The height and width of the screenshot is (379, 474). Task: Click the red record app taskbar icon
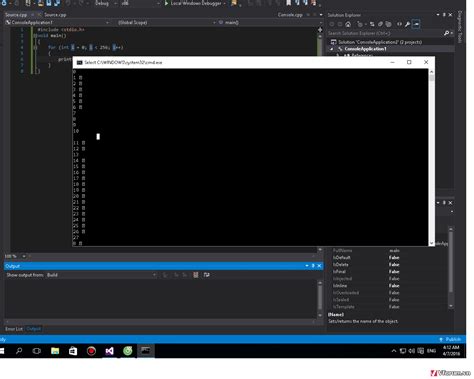pyautogui.click(x=91, y=351)
